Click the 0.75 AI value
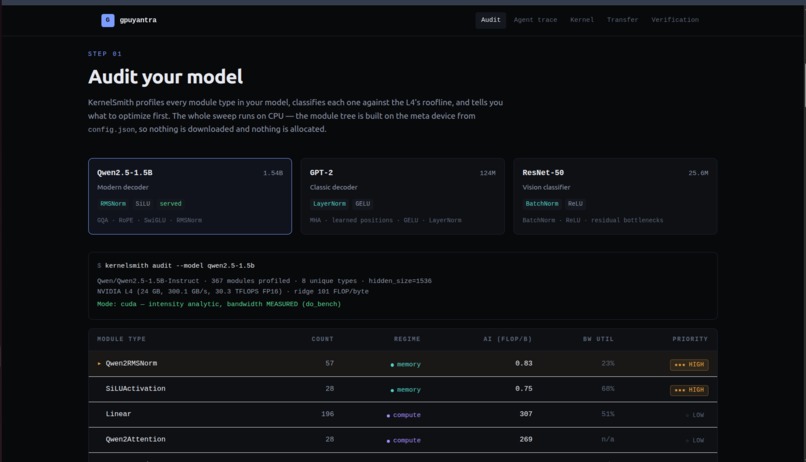Screen dimensions: 806x462 [524, 389]
